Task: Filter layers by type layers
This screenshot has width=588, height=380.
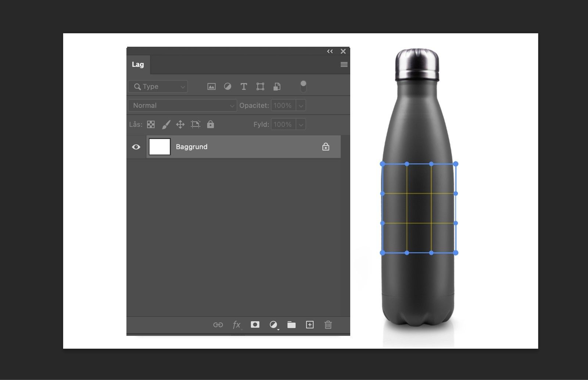Action: [x=244, y=86]
